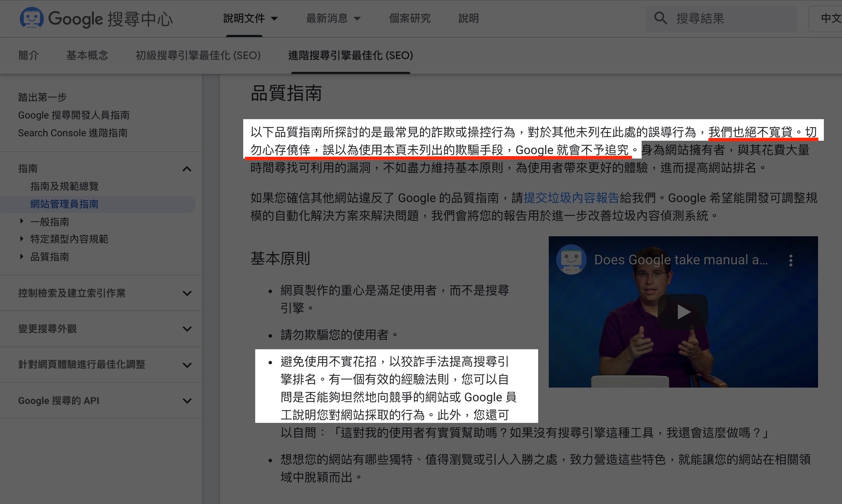Viewport: 842px width, 504px height.
Task: Open the 最新消息 dropdown menu
Action: pyautogui.click(x=333, y=18)
